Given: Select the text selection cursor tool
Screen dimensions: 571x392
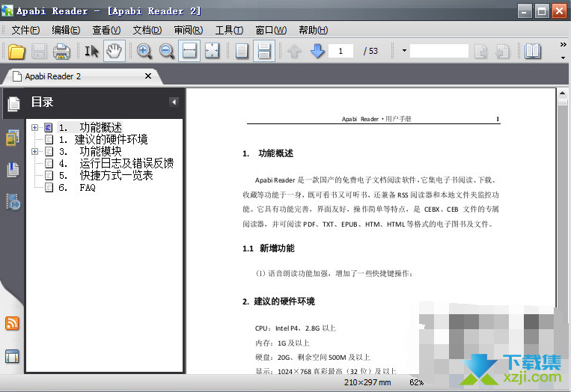Looking at the screenshot, I should [91, 52].
